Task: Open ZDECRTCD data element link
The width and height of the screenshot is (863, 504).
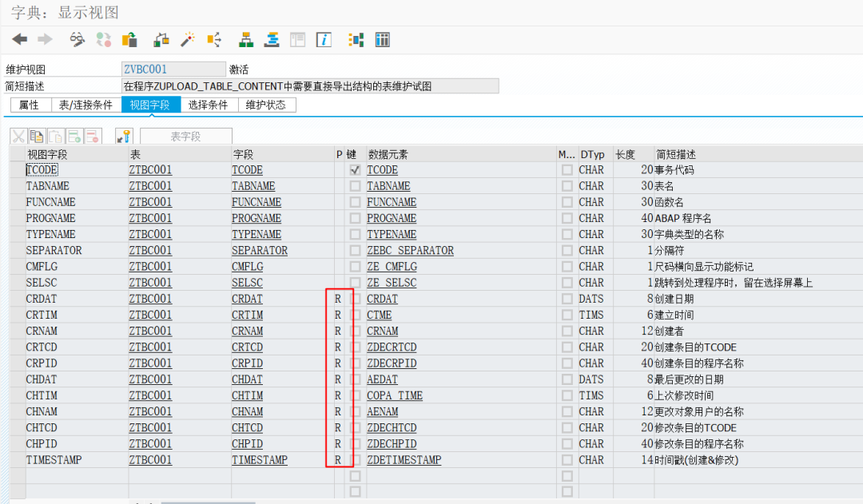Action: tap(392, 347)
